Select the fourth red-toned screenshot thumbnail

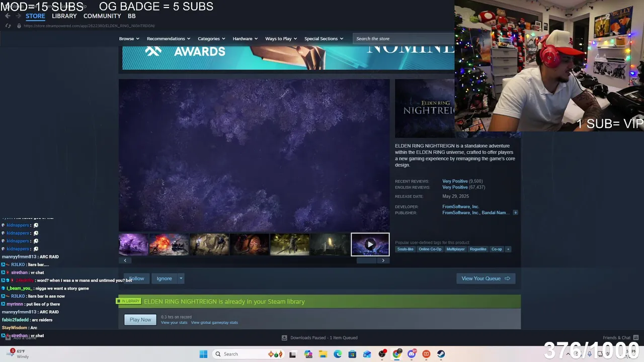(250, 245)
